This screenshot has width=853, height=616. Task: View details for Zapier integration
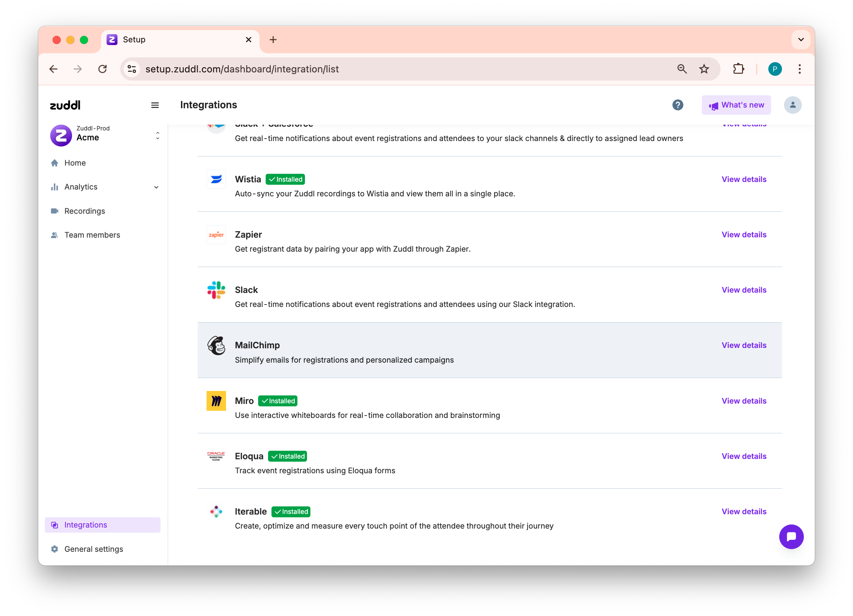(743, 235)
